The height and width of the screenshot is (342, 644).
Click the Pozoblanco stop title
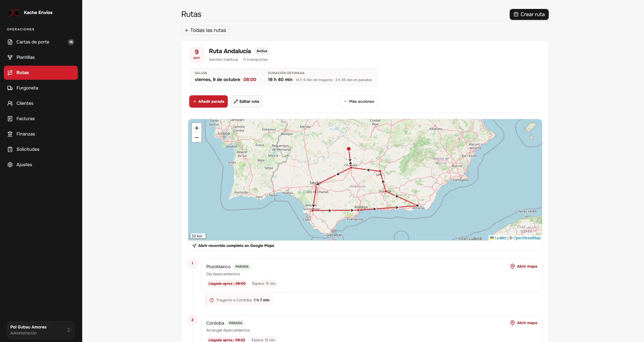pos(218,267)
